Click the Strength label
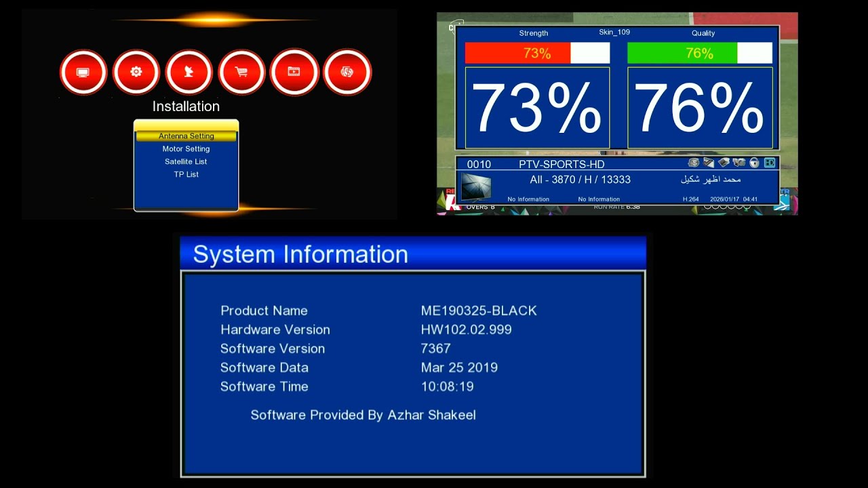868x488 pixels. click(x=534, y=33)
